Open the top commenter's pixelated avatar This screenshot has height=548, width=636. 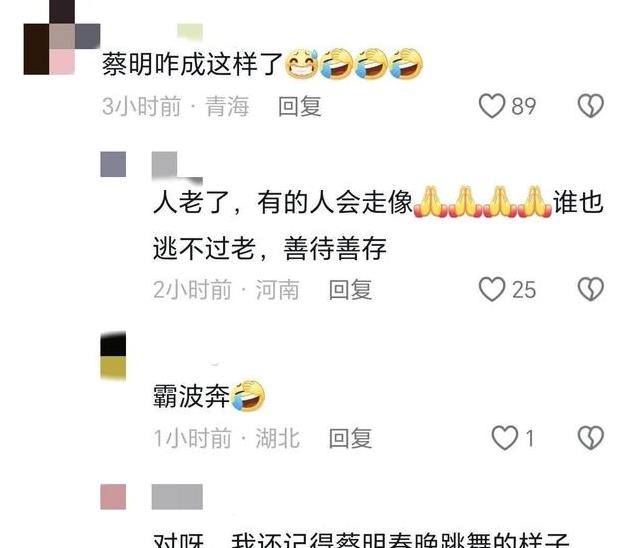[62, 37]
